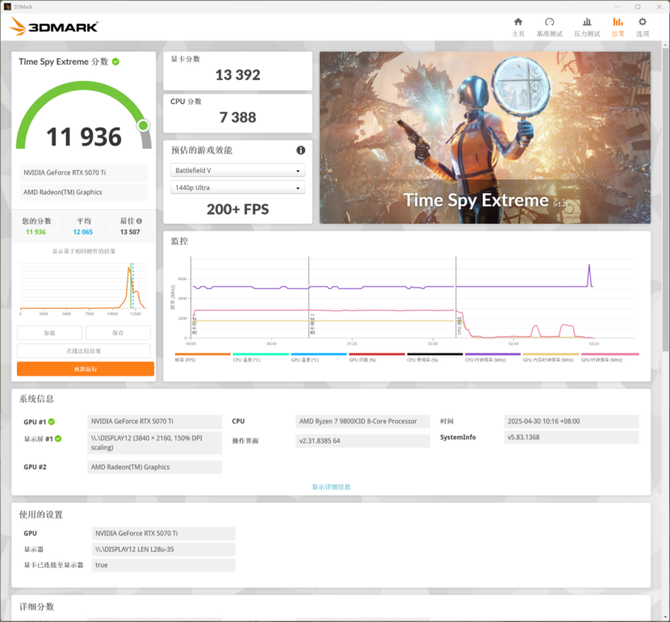
Task: Open the 压力测试 stress test tab
Action: (x=587, y=27)
